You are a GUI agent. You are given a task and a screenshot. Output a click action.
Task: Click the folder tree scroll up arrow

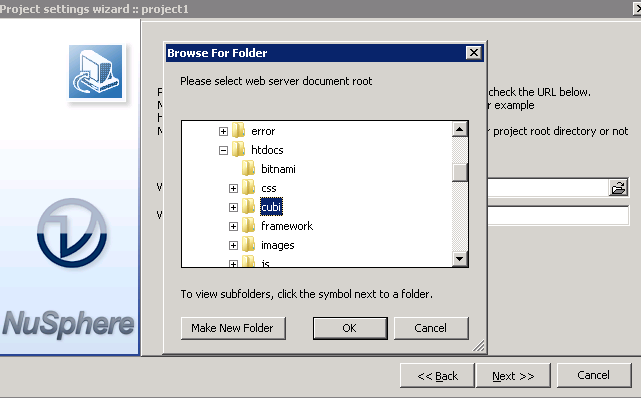[x=459, y=130]
